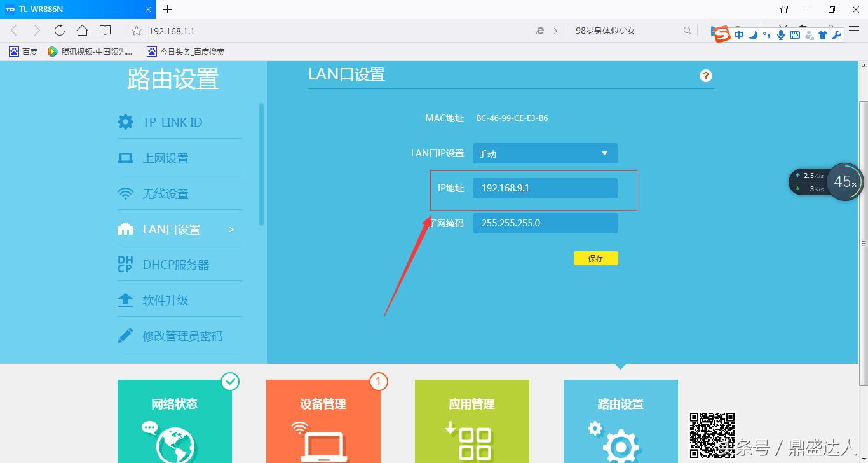This screenshot has width=868, height=463.
Task: Click the Sogou user account icon
Action: [x=809, y=35]
